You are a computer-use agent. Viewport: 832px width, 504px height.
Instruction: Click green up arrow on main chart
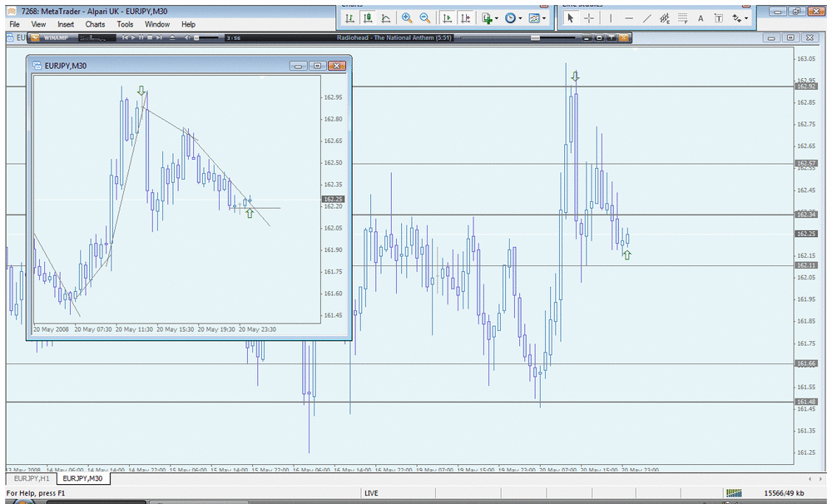tap(626, 255)
